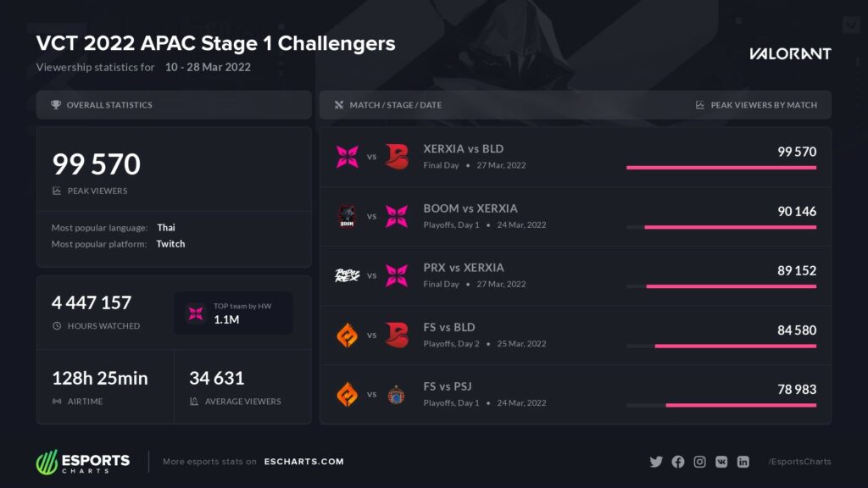Select the BLD team logo in first match
This screenshot has width=868, height=488.
[x=397, y=157]
